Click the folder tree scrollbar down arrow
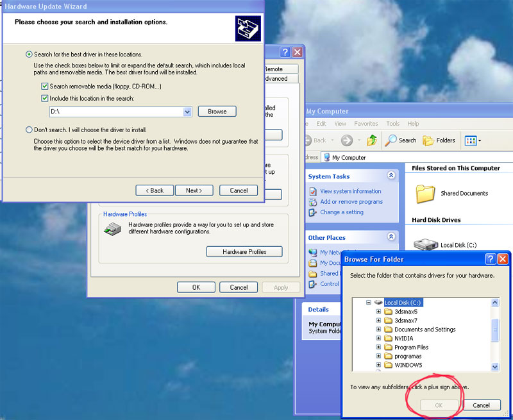 [495, 367]
